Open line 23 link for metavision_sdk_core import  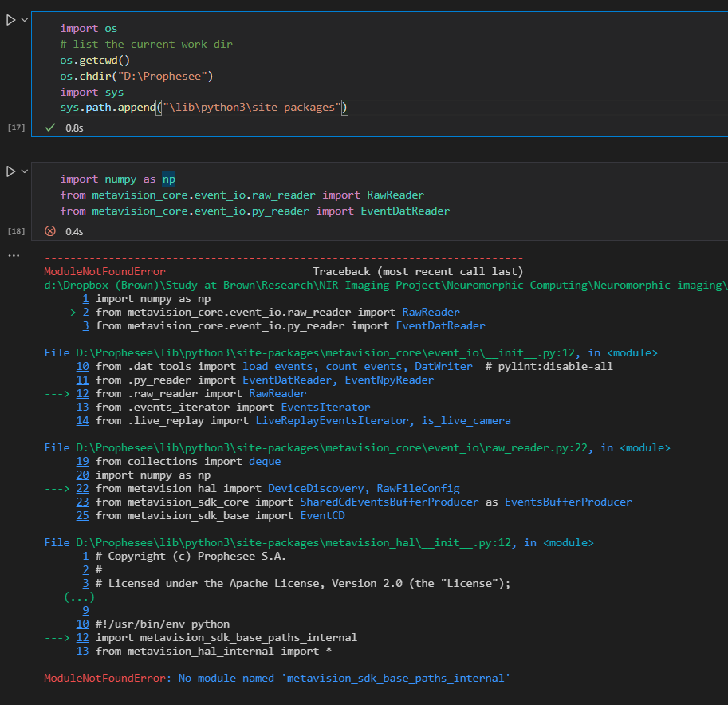click(83, 502)
